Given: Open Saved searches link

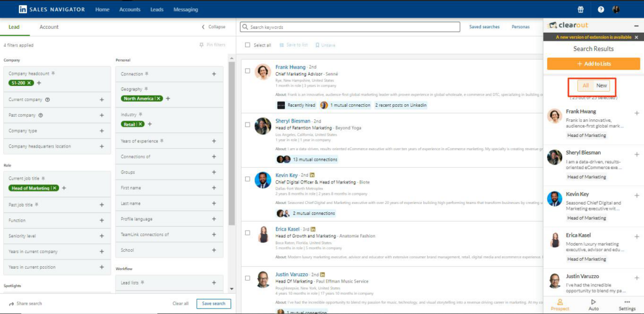Looking at the screenshot, I should click(x=485, y=27).
